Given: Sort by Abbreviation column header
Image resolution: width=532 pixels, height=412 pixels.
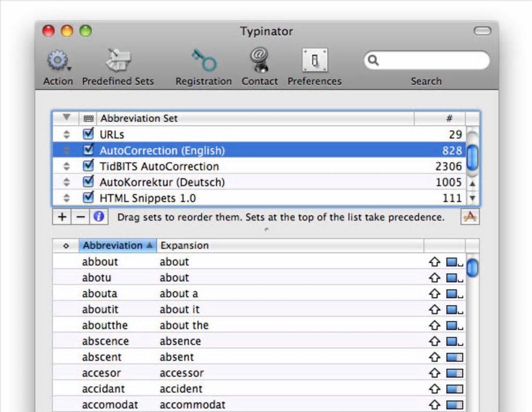Looking at the screenshot, I should tap(118, 245).
